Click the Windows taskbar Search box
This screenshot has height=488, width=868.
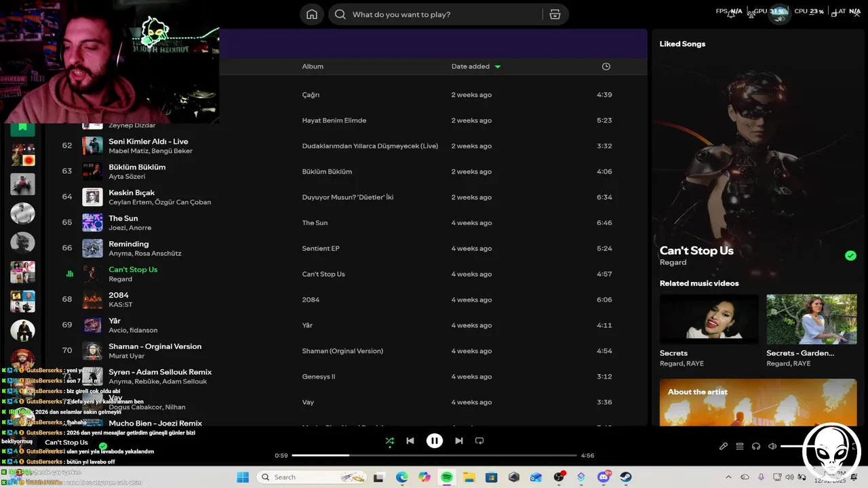point(313,477)
